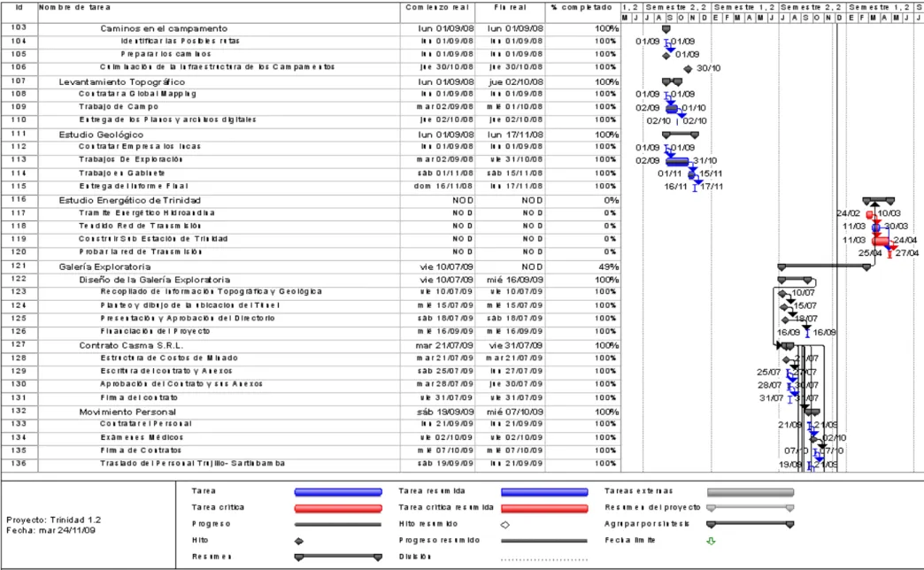Click the Agrupar por síntesis bar sample in the legend
Image resolution: width=924 pixels, height=570 pixels.
point(751,524)
